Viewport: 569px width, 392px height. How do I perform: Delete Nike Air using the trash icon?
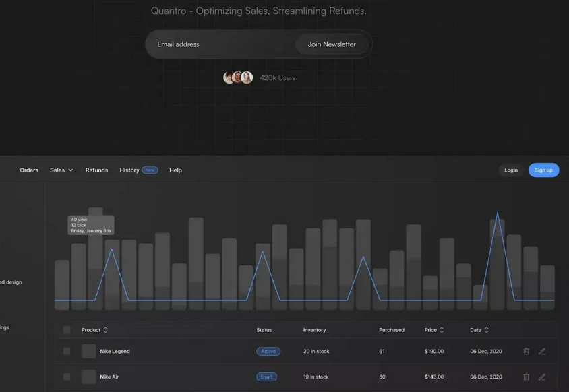[x=525, y=376]
